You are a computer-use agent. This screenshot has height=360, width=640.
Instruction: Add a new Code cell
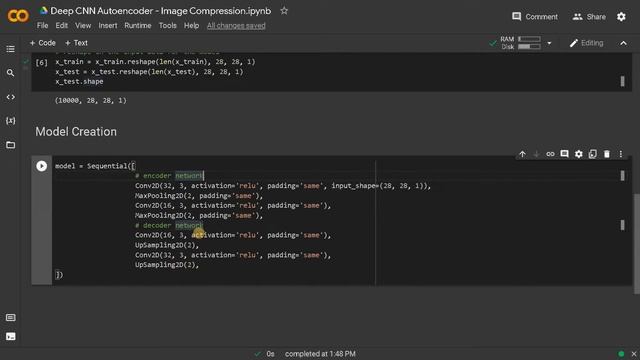(x=42, y=43)
